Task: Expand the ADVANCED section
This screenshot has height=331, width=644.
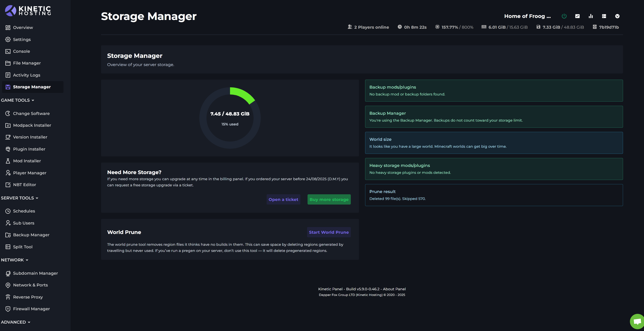Action: [x=16, y=322]
